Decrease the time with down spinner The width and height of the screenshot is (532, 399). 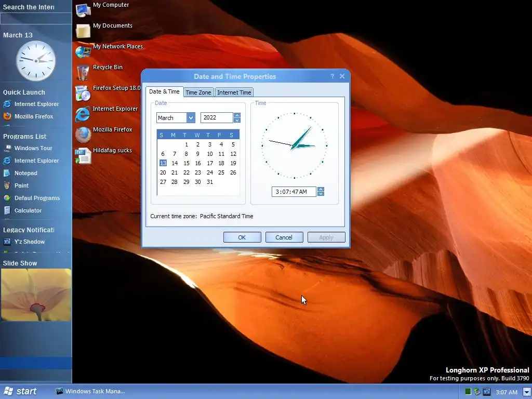(321, 194)
